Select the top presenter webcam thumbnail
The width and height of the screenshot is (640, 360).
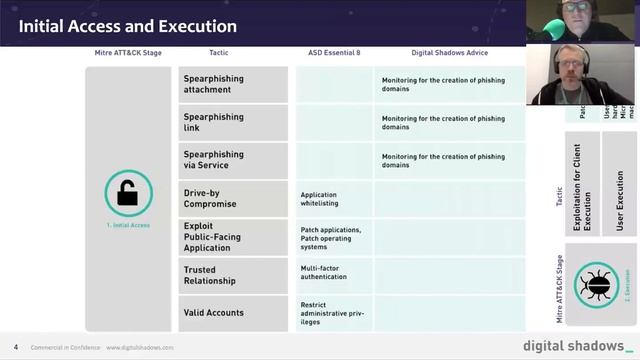tap(580, 21)
